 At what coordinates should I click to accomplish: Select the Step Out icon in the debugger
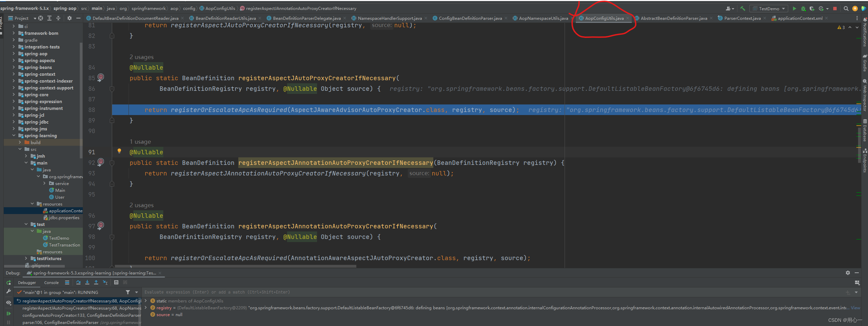coord(96,282)
